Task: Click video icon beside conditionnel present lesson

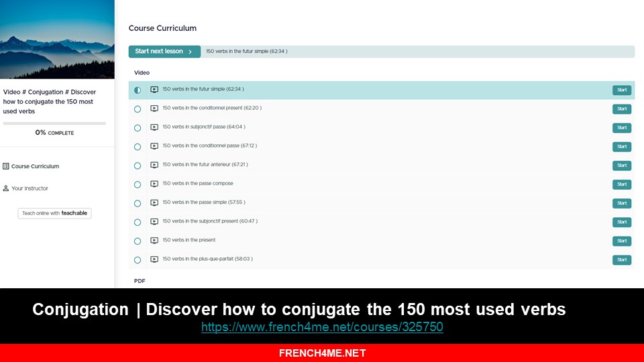Action: pos(154,108)
